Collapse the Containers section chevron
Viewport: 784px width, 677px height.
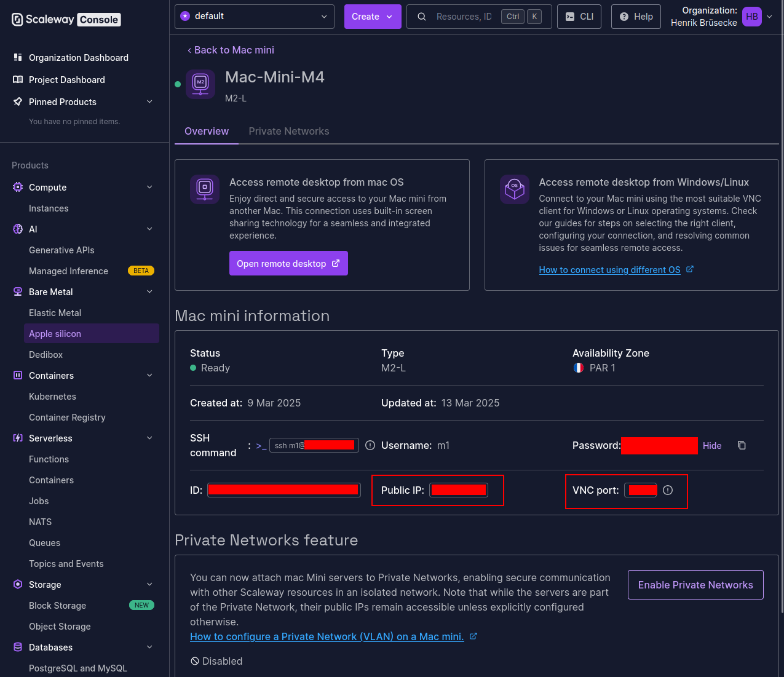(x=149, y=376)
